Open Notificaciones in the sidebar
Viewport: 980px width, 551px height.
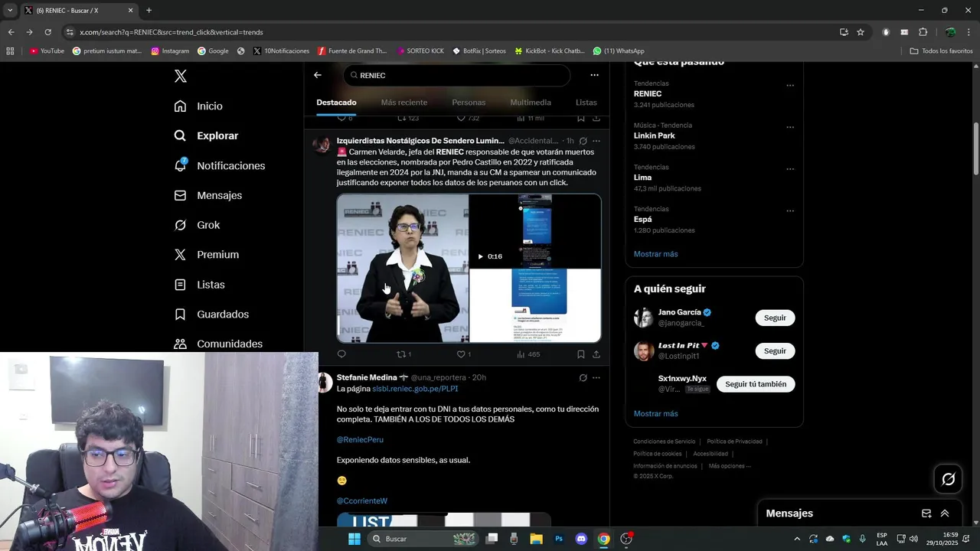tap(219, 165)
